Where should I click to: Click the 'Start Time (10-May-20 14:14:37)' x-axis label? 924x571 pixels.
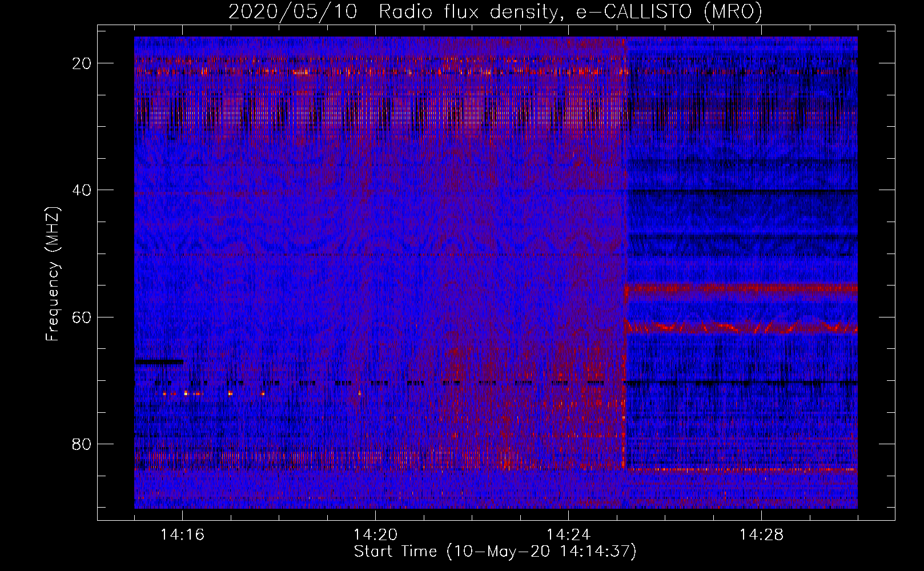(x=495, y=552)
